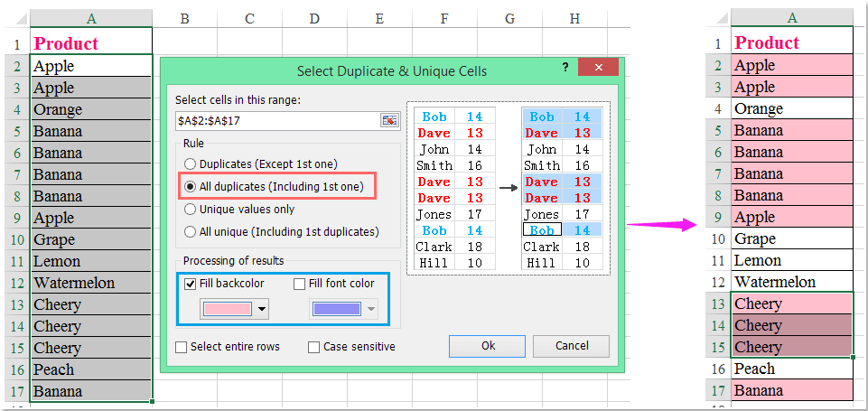Select Duplicates (Except 1st one) option
Image resolution: width=868 pixels, height=411 pixels.
coord(190,163)
